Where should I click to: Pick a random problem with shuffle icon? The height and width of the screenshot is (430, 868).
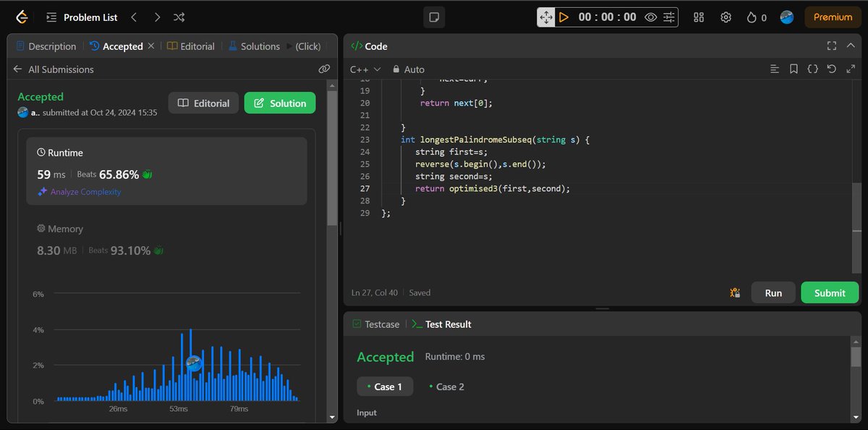179,17
